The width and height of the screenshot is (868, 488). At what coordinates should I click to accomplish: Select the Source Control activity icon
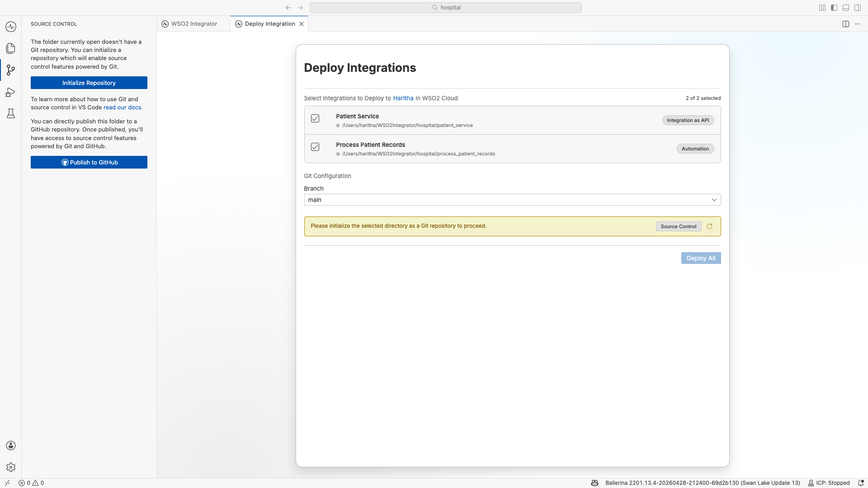point(11,70)
